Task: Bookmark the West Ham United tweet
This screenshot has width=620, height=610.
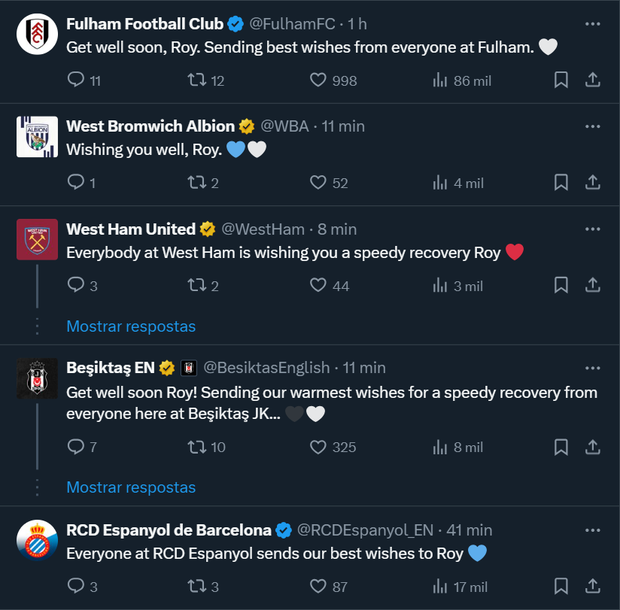Action: (561, 286)
